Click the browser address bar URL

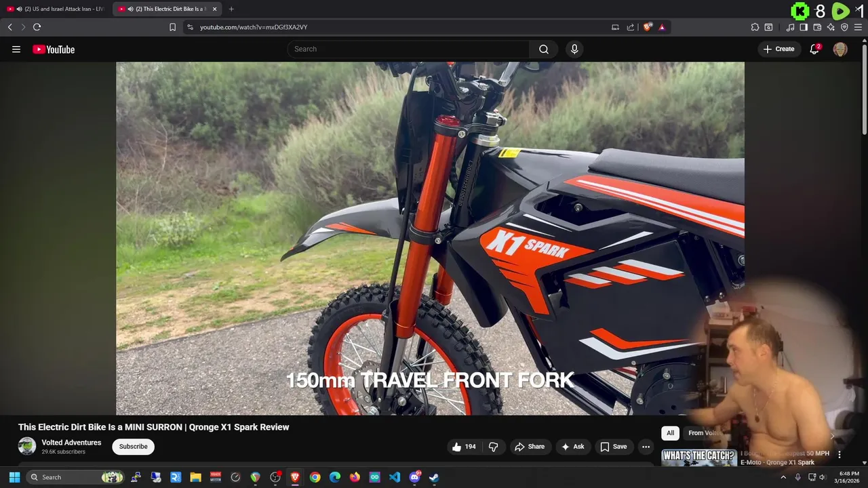(254, 27)
